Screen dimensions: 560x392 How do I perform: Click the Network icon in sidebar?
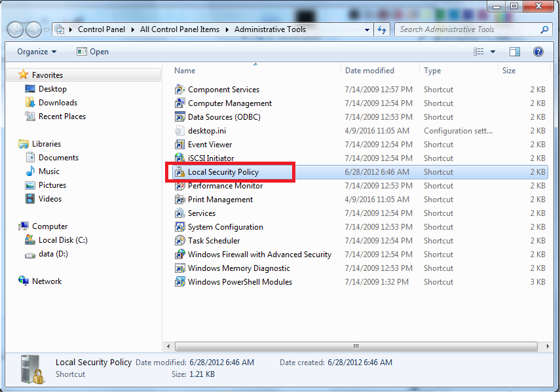pos(24,281)
